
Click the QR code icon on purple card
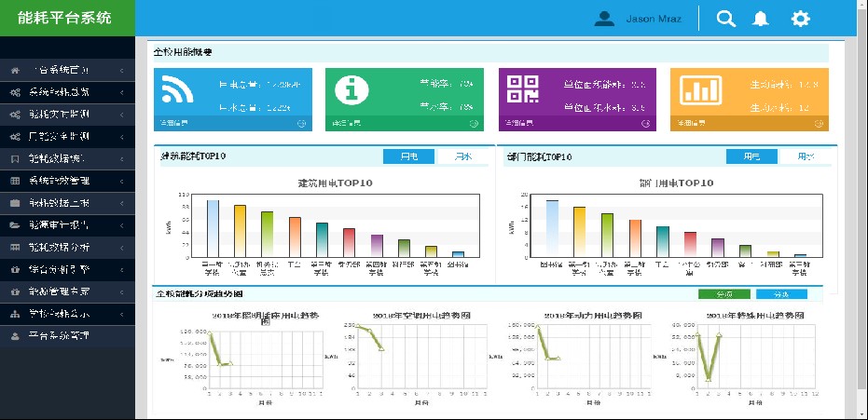522,89
